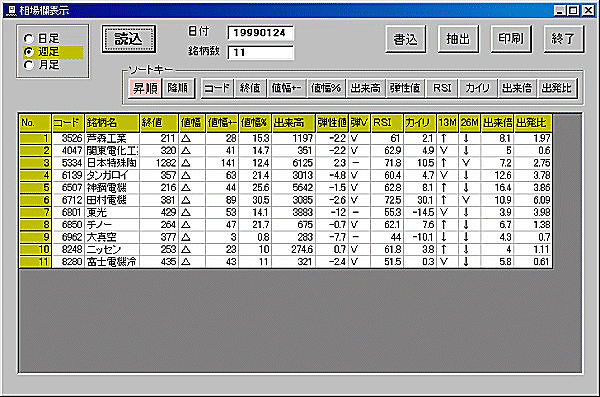This screenshot has width=600, height=397.
Task: Minimize the 相場欄表示 window
Action: (560, 10)
